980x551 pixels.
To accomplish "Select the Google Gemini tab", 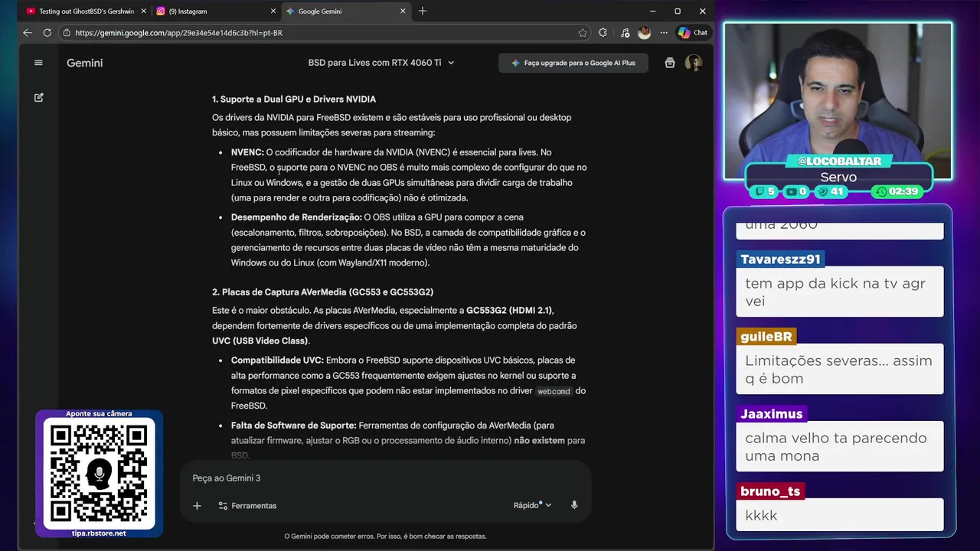I will tap(346, 11).
